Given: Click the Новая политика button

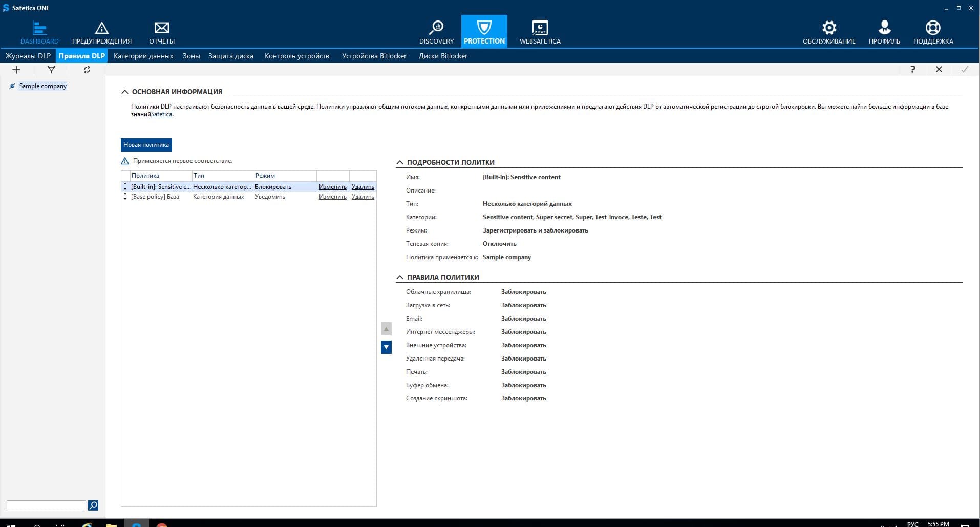Looking at the screenshot, I should [x=146, y=145].
